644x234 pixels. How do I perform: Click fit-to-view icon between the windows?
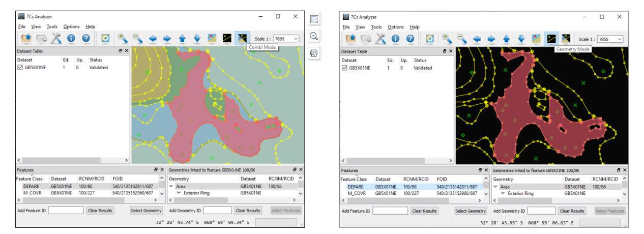(x=314, y=19)
